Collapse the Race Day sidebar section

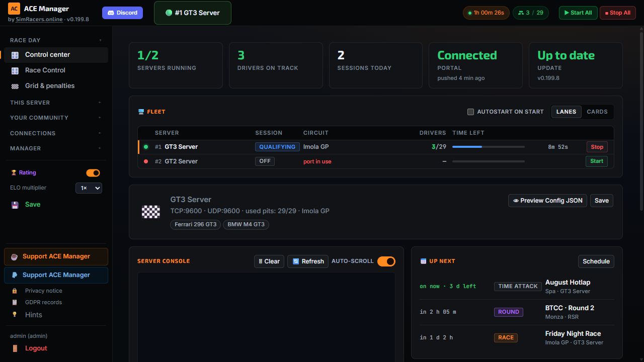tap(56, 40)
